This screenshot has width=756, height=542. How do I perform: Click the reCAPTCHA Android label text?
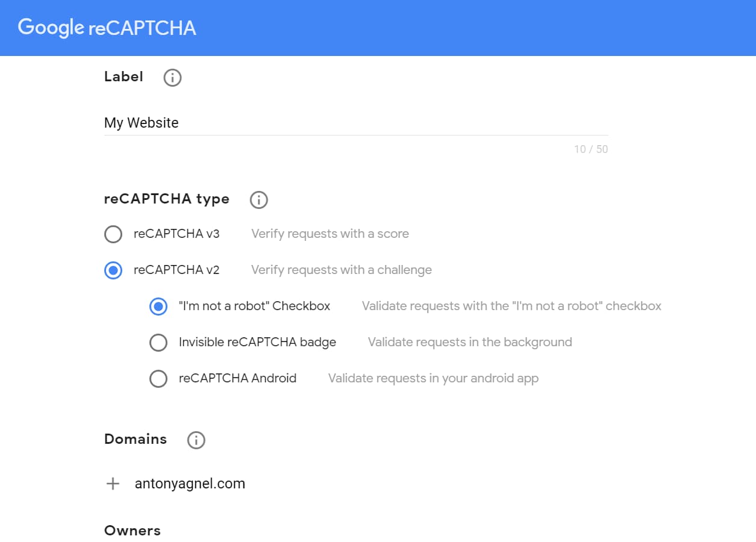pos(237,378)
